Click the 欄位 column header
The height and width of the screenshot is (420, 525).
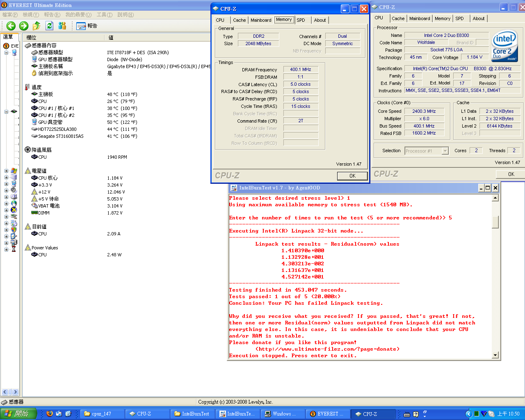(64, 37)
